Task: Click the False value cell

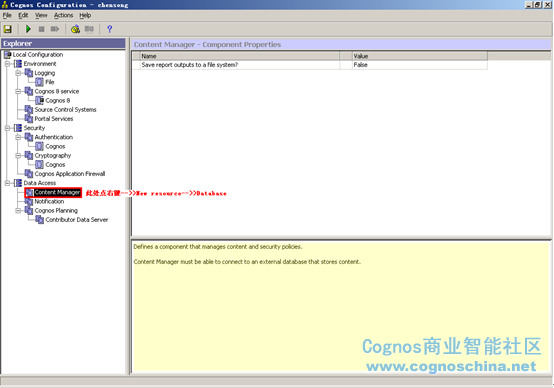Action: 420,65
